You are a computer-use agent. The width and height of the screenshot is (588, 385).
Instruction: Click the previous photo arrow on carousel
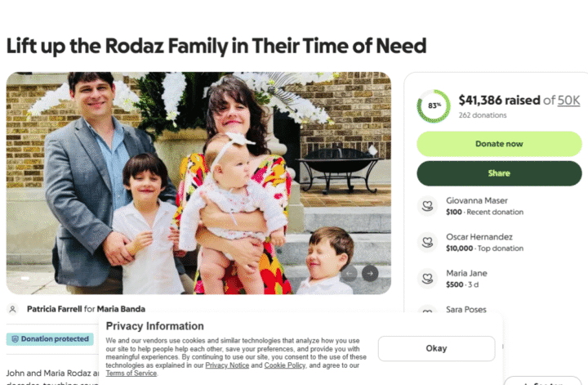pyautogui.click(x=350, y=273)
